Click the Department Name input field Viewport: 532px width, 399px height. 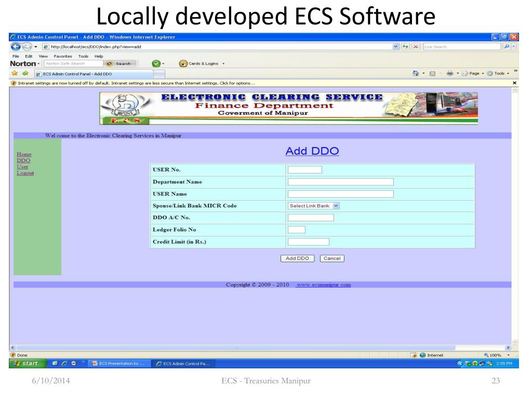tap(341, 182)
